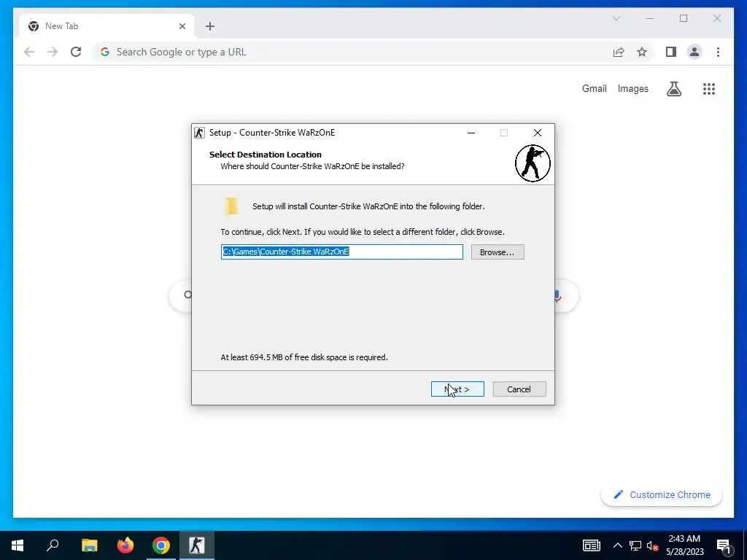
Task: Close the Setup dialog window
Action: 538,133
